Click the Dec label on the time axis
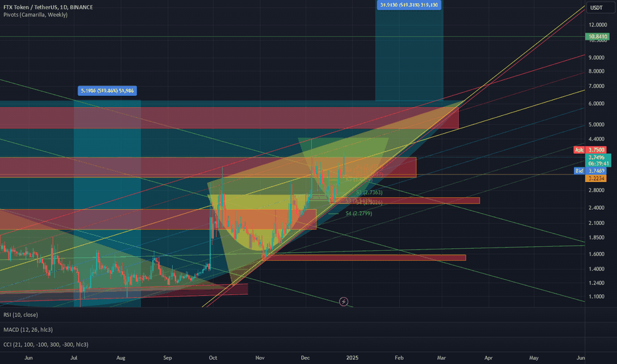Viewport: 617px width, 364px height. point(305,357)
